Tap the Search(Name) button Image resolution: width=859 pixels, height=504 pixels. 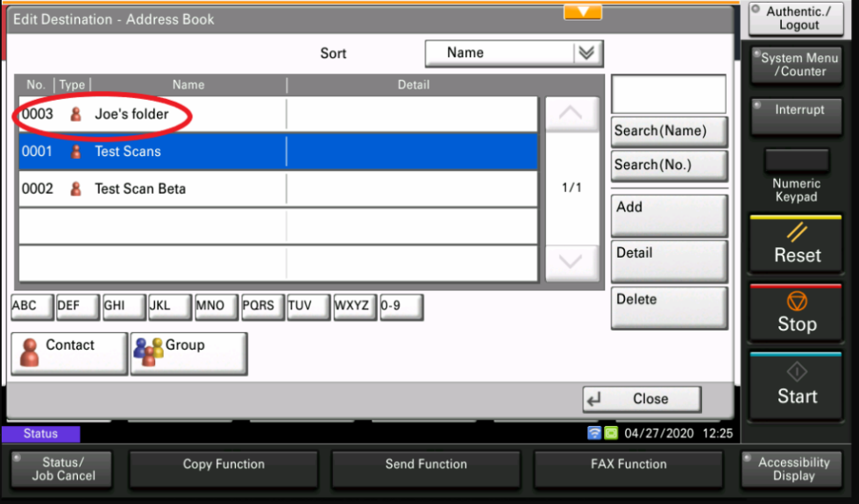click(x=669, y=131)
